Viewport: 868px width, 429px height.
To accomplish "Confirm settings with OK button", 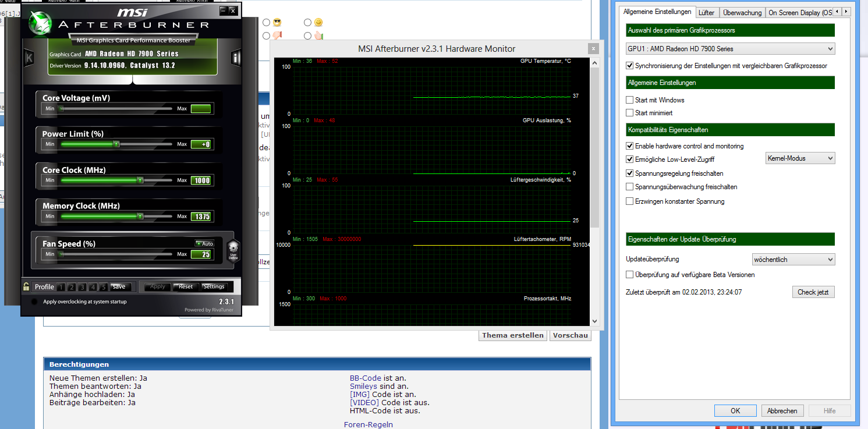I will pos(735,411).
